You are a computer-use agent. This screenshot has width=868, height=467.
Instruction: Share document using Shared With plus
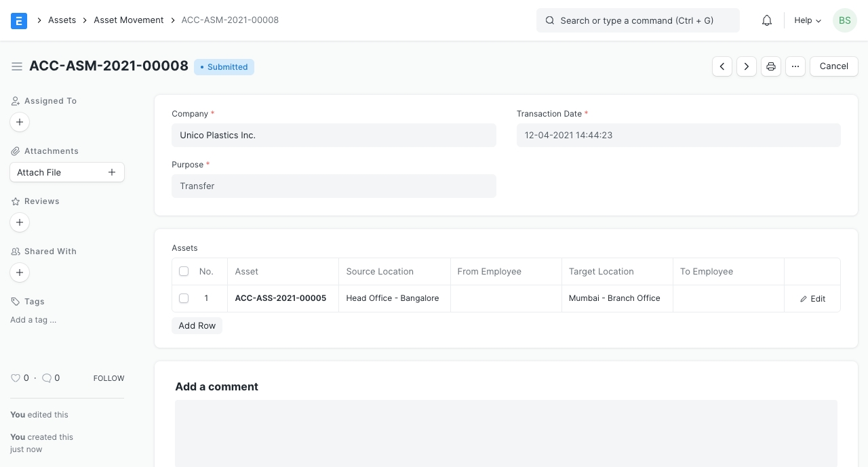(20, 272)
